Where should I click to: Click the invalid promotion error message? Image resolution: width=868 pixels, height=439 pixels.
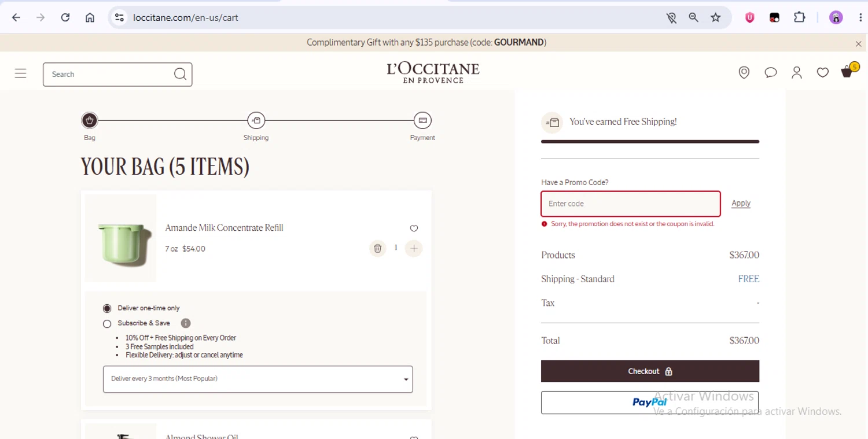click(632, 224)
